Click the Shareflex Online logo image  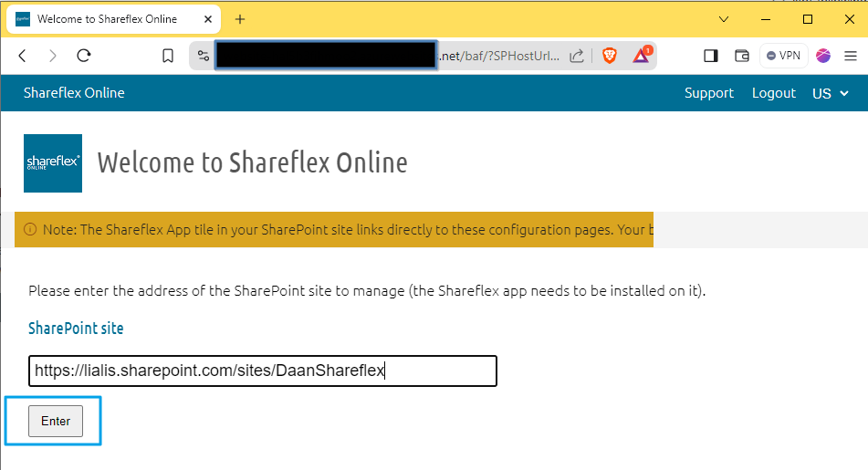(53, 163)
